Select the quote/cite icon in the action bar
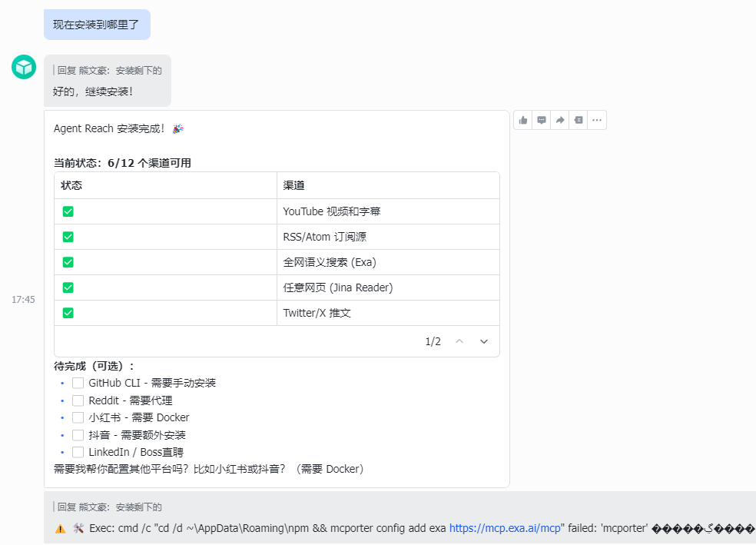This screenshot has height=545, width=756. click(x=578, y=119)
